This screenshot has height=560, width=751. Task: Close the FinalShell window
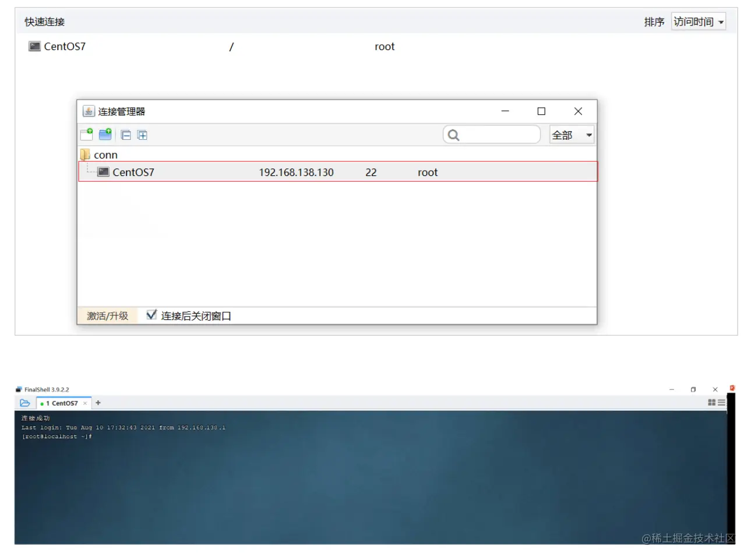pos(715,389)
